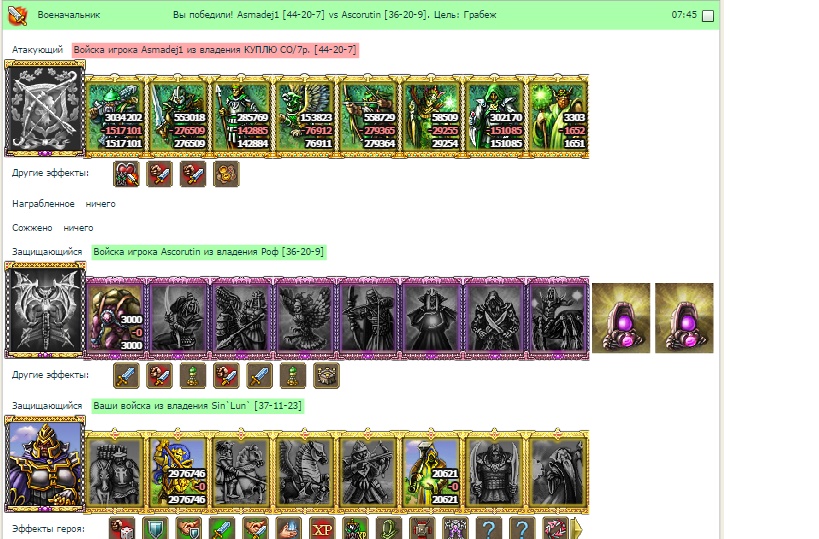Click the golden-armored knight hero portrait
Image resolution: width=819 pixels, height=539 pixels.
[45, 465]
